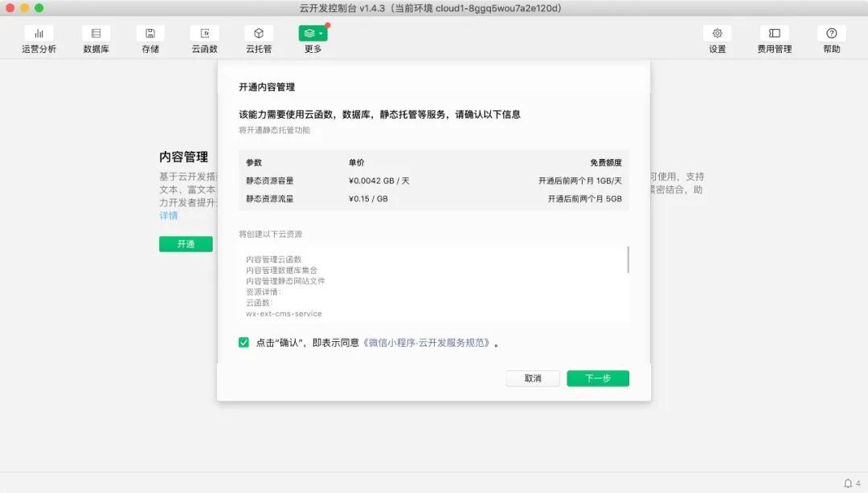Open the 运营分析 analytics icon
The height and width of the screenshot is (493, 868).
click(39, 34)
